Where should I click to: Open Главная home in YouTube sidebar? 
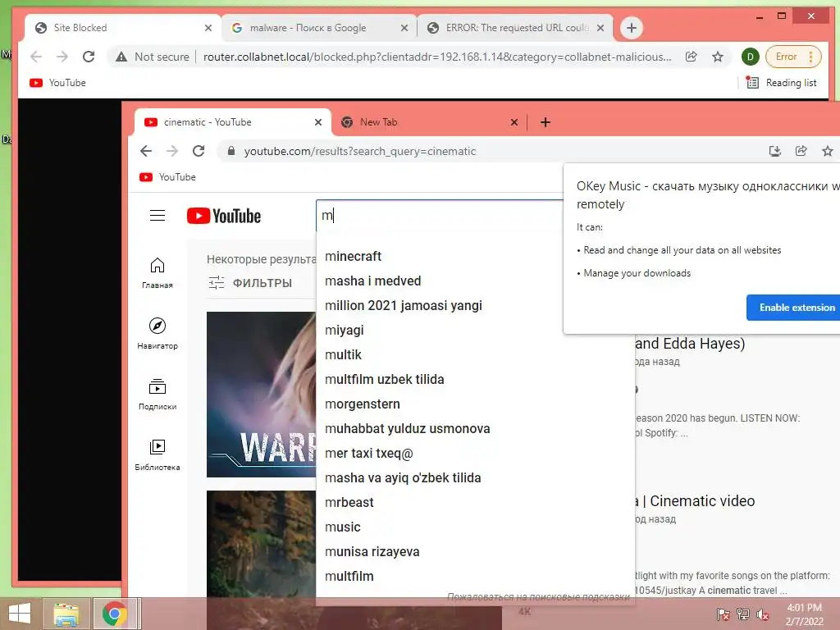coord(157,273)
